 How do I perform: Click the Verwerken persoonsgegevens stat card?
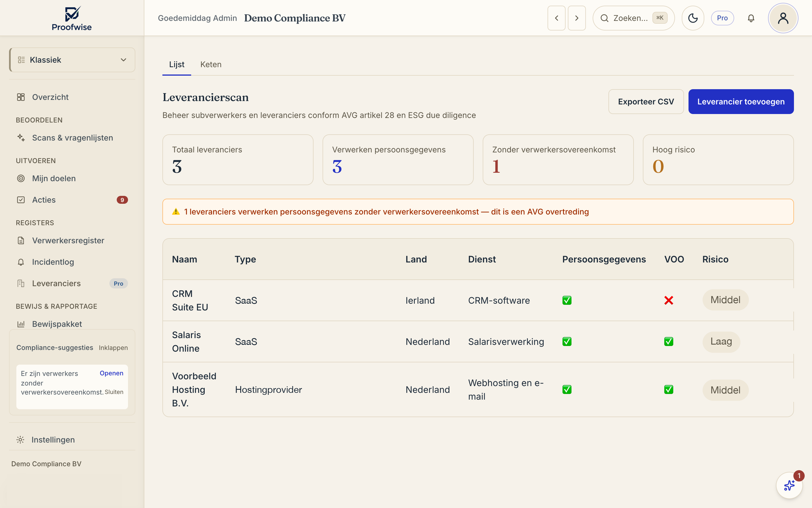pos(398,160)
